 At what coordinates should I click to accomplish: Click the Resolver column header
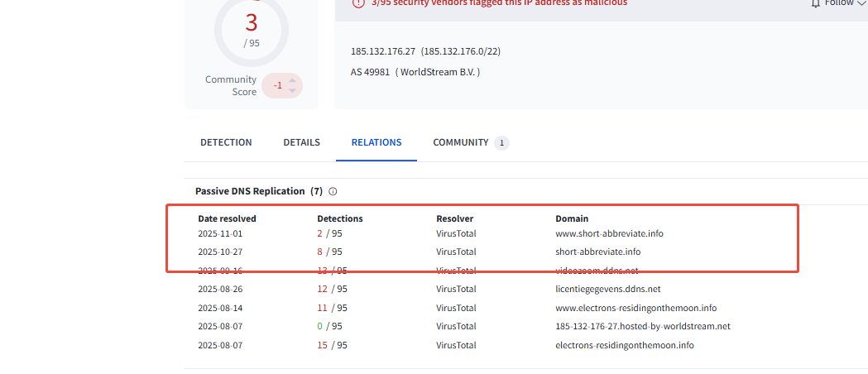click(x=455, y=218)
